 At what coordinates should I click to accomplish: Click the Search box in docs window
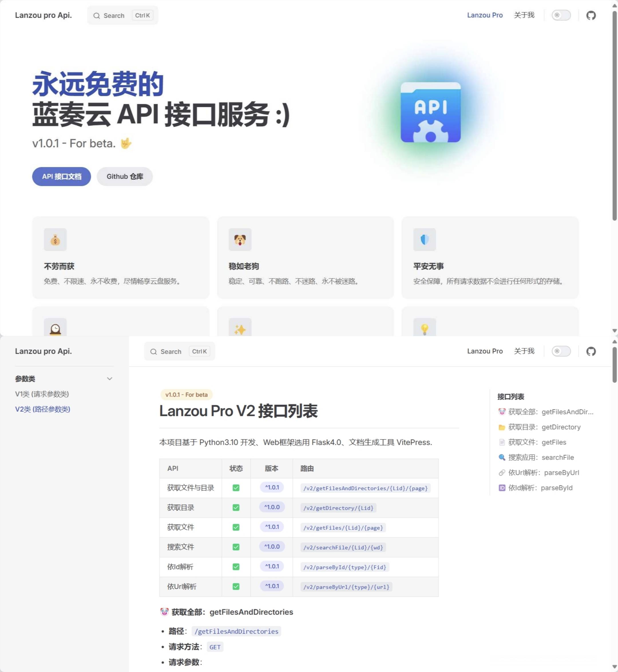tap(180, 351)
